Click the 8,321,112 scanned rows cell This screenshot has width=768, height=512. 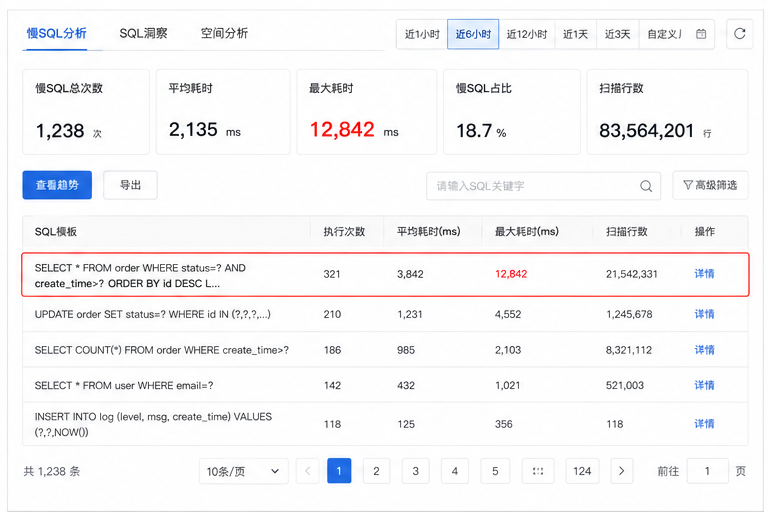click(629, 350)
